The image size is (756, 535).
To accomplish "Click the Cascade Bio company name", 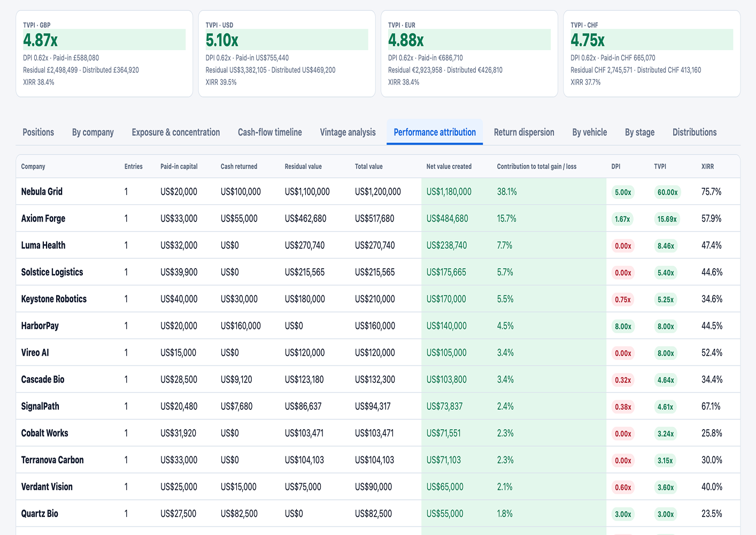I will (x=43, y=379).
